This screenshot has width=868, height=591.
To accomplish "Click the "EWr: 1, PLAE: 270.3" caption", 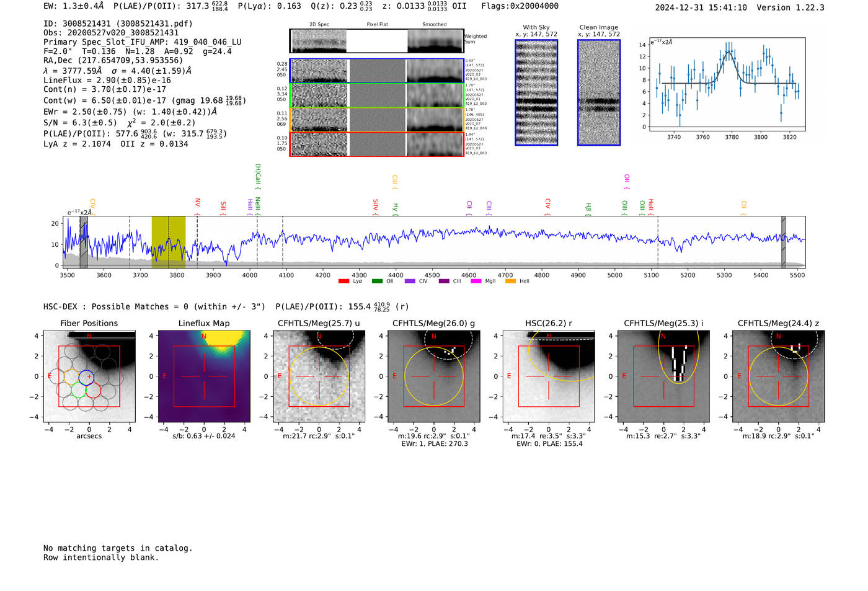I will point(435,444).
